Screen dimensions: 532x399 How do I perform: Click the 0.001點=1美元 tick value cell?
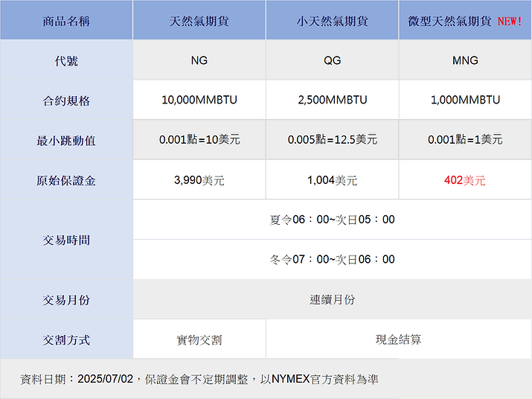[x=465, y=139]
